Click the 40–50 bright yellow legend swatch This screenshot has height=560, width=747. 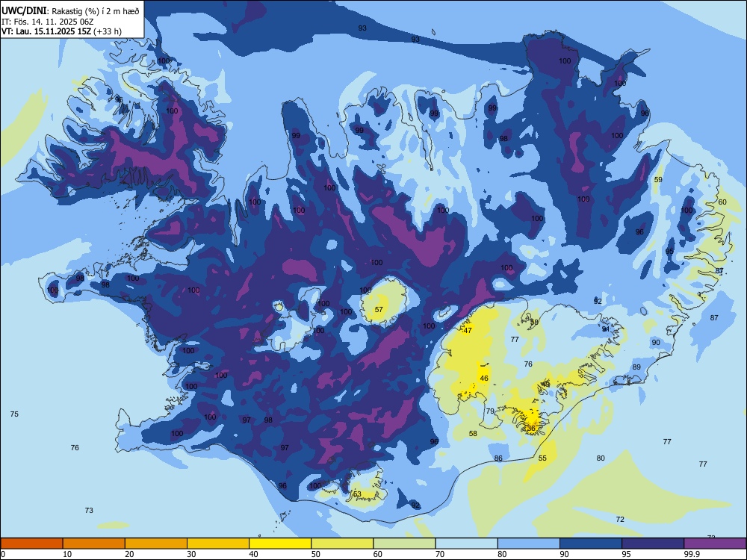[280, 544]
